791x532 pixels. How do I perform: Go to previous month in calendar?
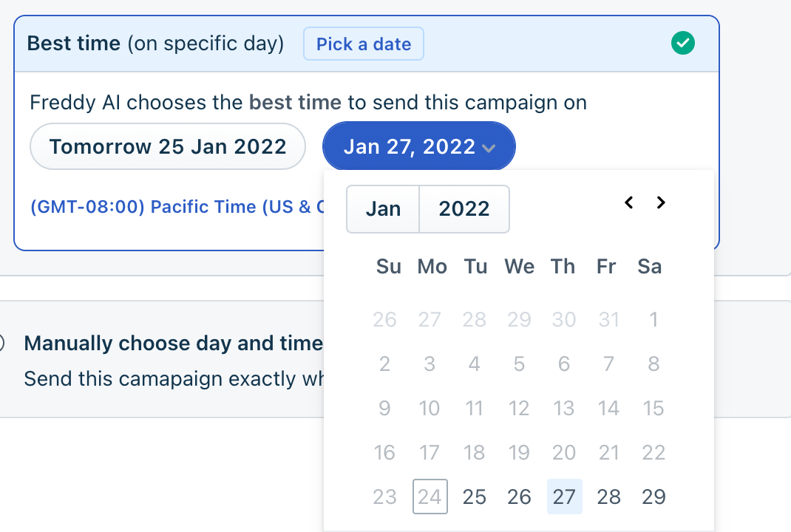click(x=628, y=202)
